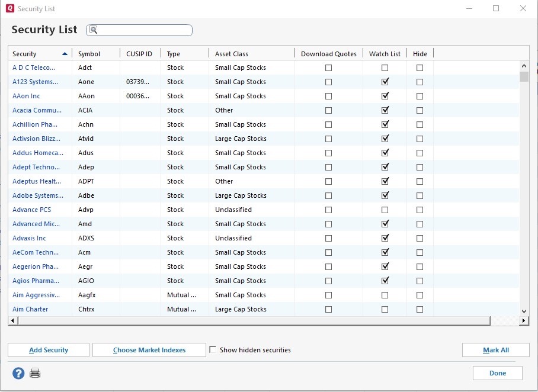Click the horizontal scroll left arrow
538x392 pixels.
pyautogui.click(x=13, y=321)
